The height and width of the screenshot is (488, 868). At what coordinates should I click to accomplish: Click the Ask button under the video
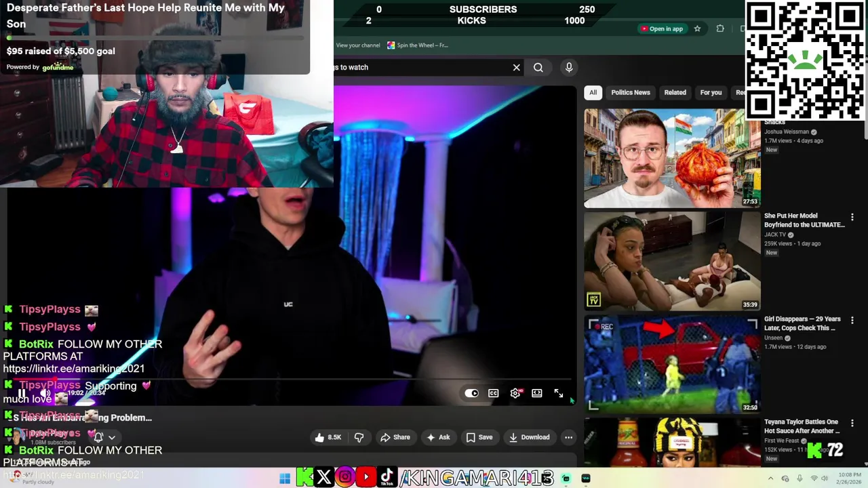pyautogui.click(x=437, y=437)
